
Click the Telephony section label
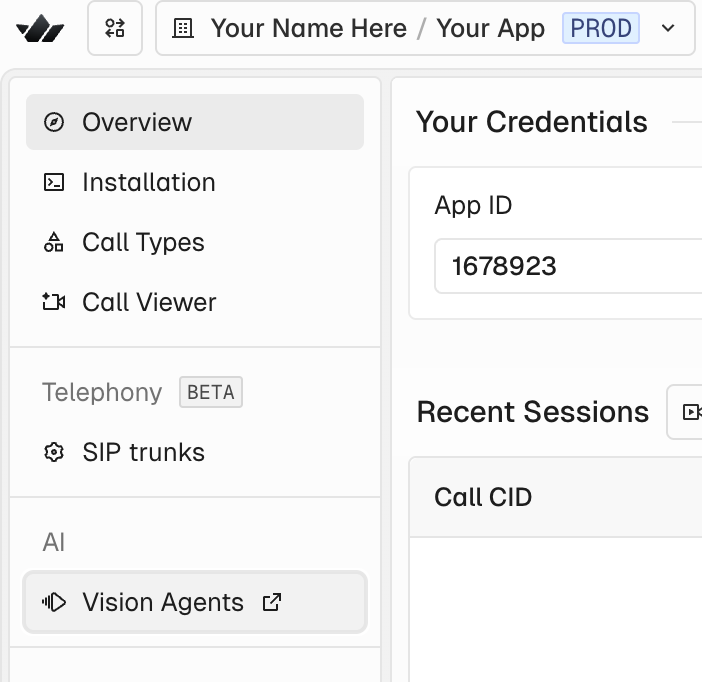102,392
